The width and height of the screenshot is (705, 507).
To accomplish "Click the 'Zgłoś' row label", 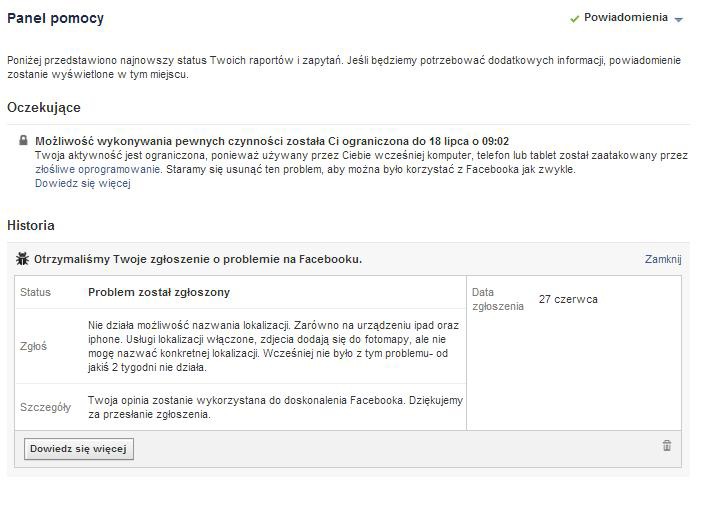I will pyautogui.click(x=34, y=346).
